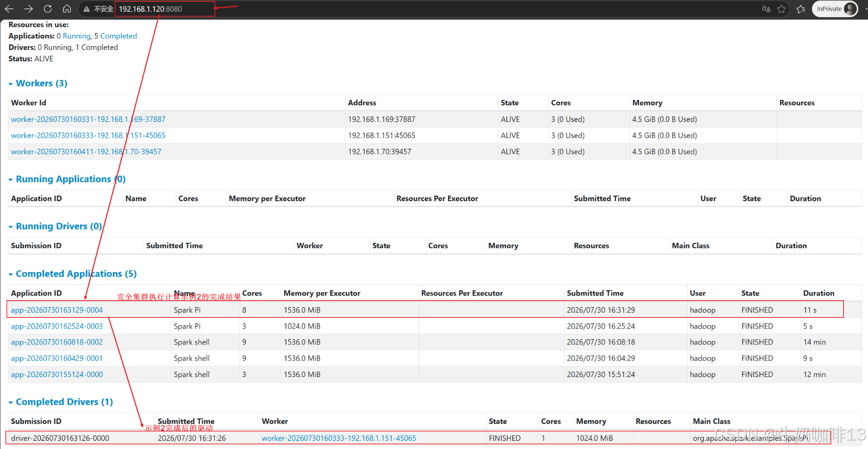Select driver submitted time 2026/07/30 16:31:26
The width and height of the screenshot is (868, 449).
192,438
